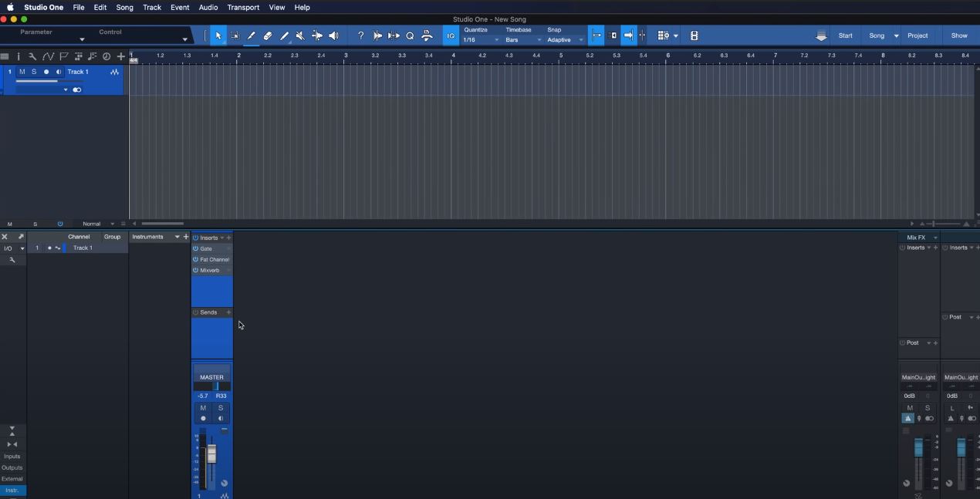Open the track inspector (i) icon
The image size is (980, 499).
[19, 56]
